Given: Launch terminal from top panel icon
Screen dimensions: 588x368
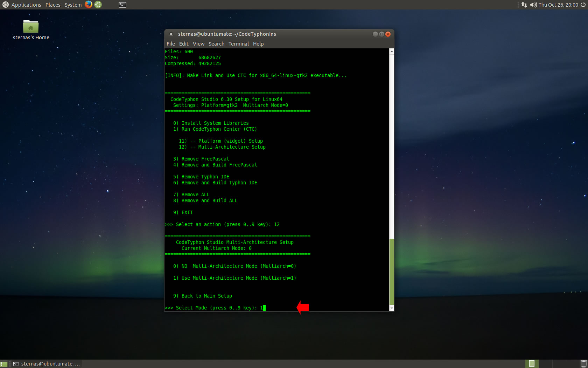Looking at the screenshot, I should (x=122, y=5).
